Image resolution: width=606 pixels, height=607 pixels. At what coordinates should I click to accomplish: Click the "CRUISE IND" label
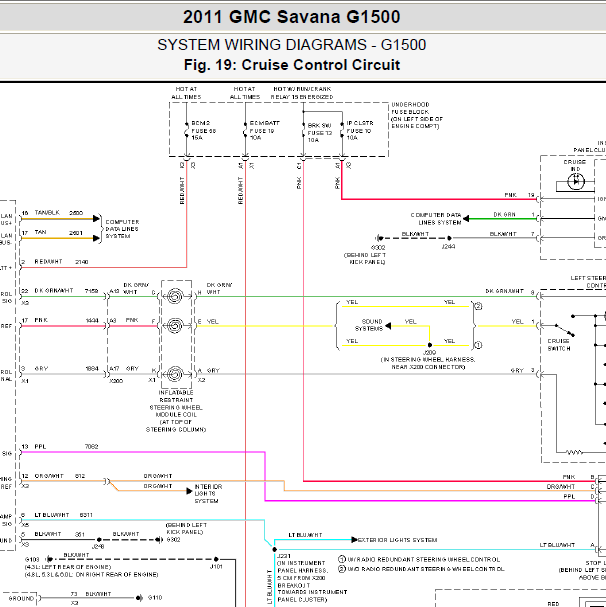point(575,166)
